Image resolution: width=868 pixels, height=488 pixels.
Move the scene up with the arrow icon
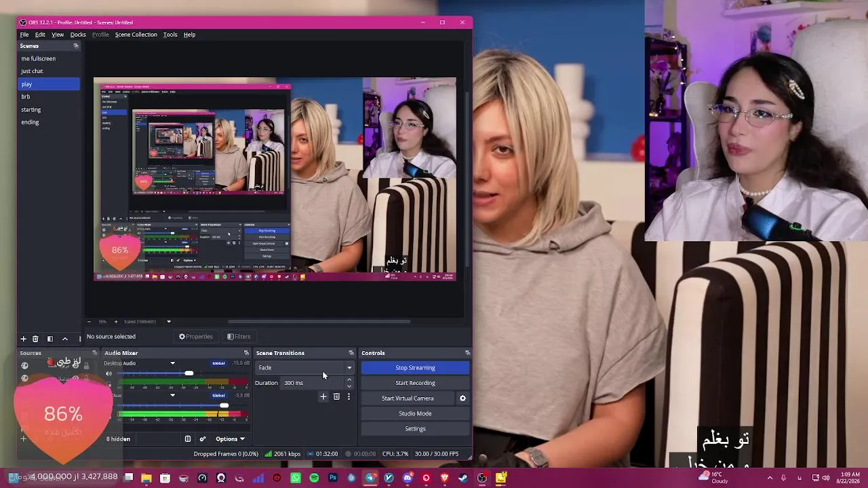point(65,338)
